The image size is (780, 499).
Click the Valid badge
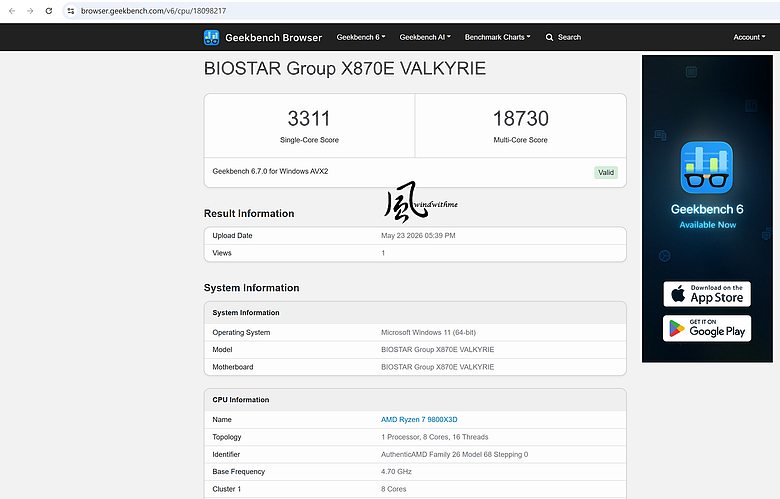606,172
